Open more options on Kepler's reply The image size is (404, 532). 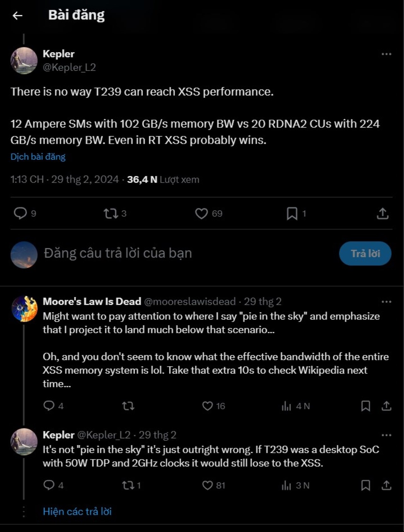386,435
